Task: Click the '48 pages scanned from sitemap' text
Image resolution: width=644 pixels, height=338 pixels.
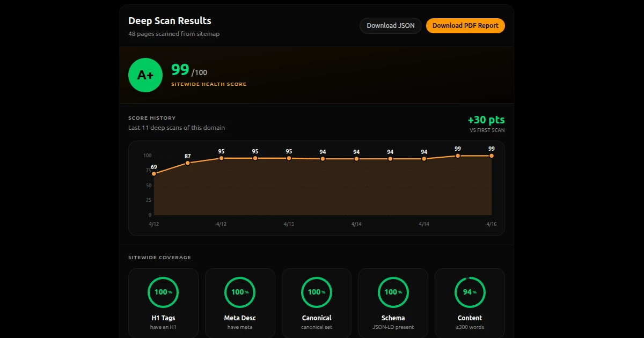Action: 174,34
